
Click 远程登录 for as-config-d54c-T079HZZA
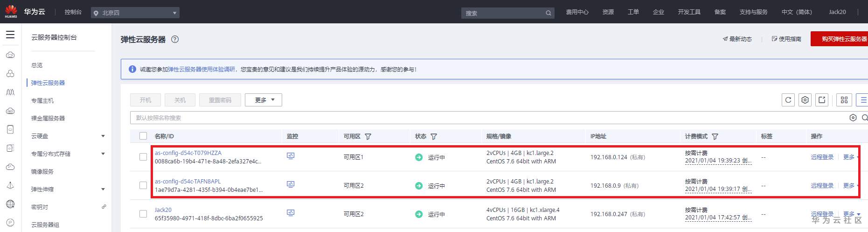[x=822, y=157]
